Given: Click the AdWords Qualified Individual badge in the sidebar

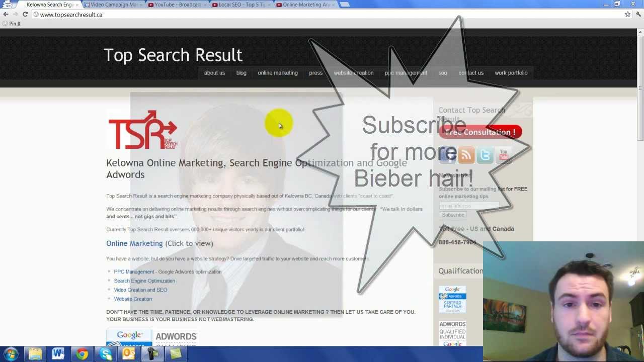Looking at the screenshot, I should pos(452,333).
